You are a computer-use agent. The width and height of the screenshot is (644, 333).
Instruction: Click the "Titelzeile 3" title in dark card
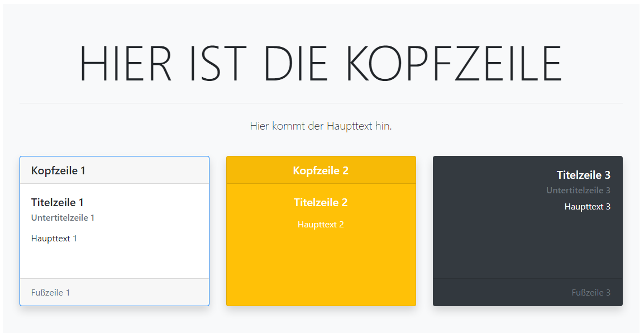pyautogui.click(x=583, y=175)
